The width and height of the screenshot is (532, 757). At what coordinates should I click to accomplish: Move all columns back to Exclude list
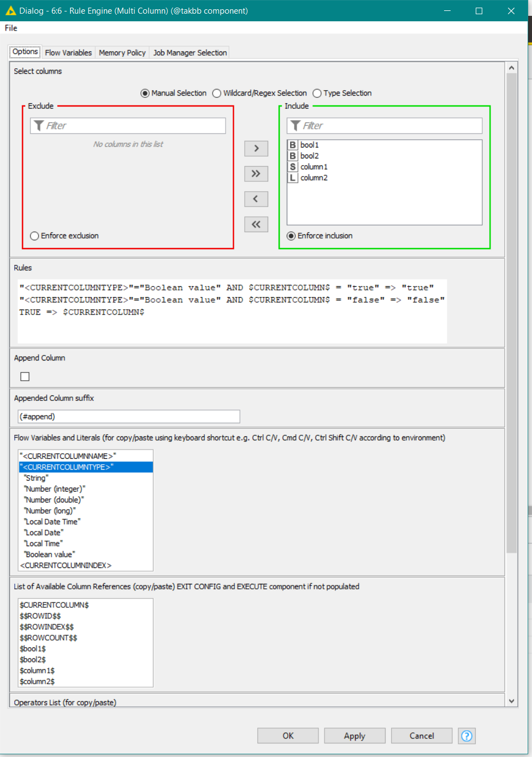pos(256,224)
